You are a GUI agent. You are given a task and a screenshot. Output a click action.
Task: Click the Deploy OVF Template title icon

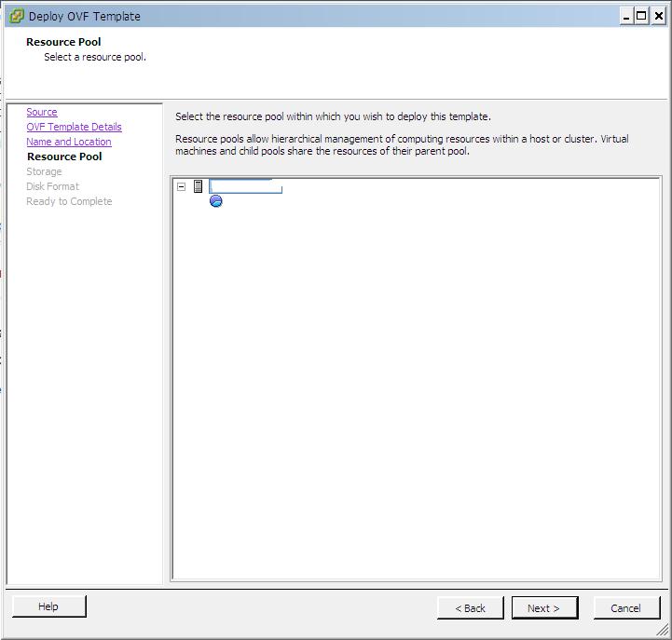tap(17, 16)
